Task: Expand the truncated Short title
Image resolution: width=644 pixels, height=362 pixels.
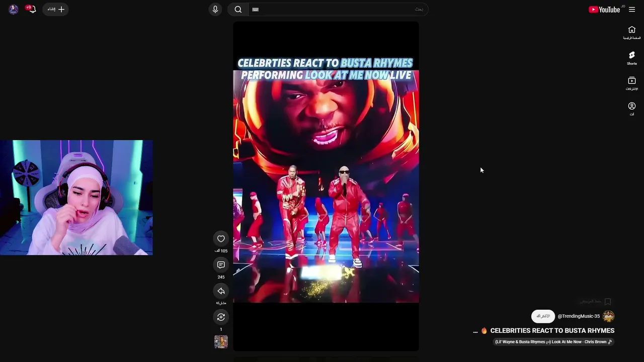Action: [475, 331]
